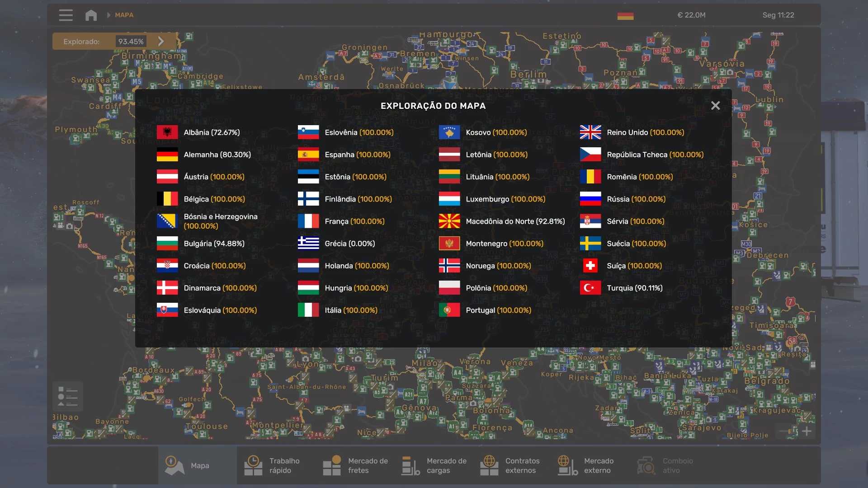
Task: Expand the Explorado percentage chevron
Action: coord(161,41)
